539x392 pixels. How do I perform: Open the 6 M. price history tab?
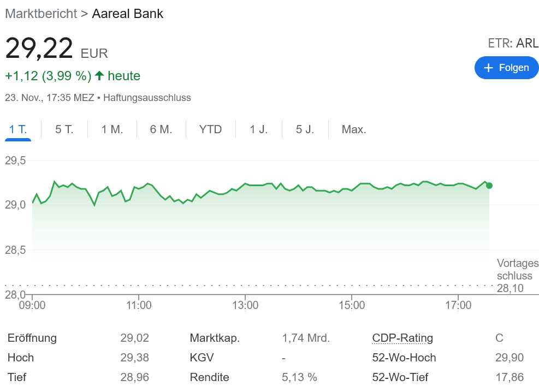click(161, 129)
